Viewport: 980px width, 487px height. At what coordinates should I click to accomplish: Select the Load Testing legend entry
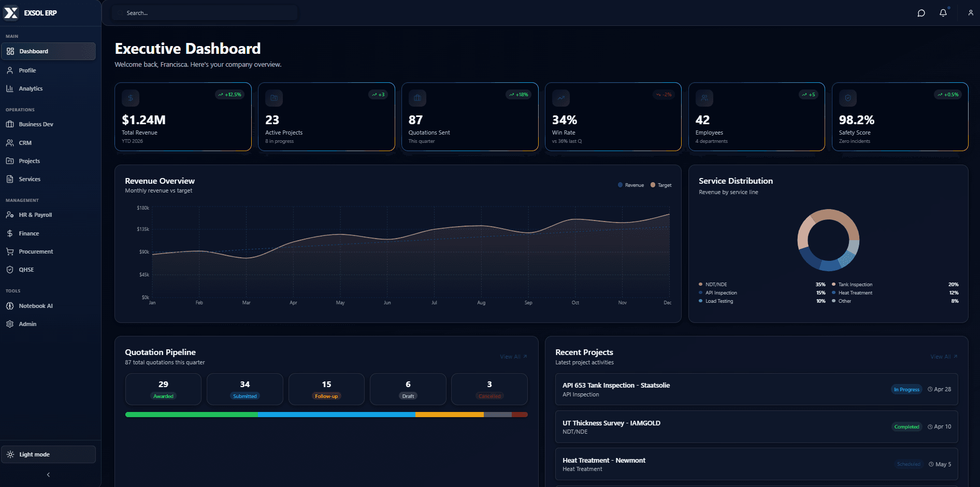tap(762, 301)
